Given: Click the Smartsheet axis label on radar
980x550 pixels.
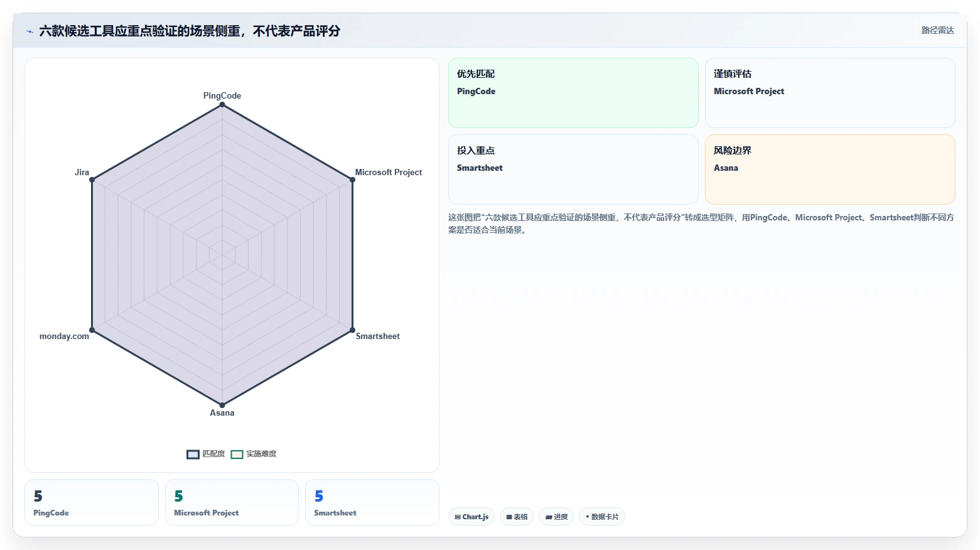Looking at the screenshot, I should [x=378, y=336].
